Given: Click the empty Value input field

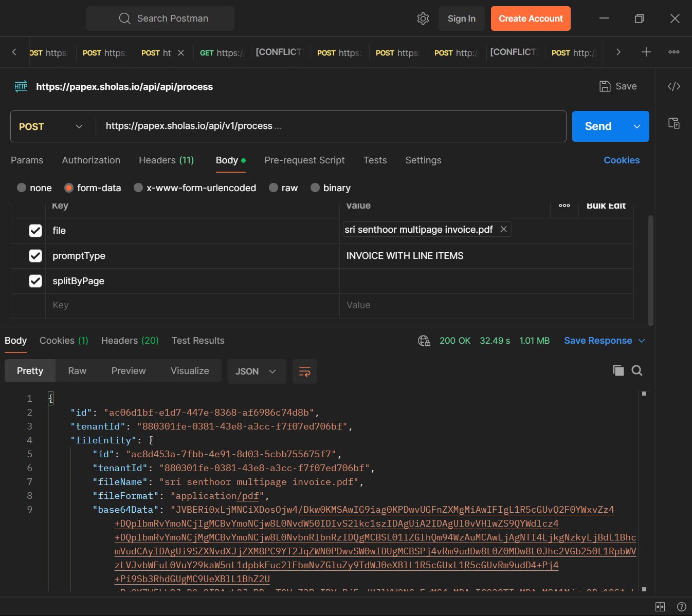Looking at the screenshot, I should tap(486, 305).
